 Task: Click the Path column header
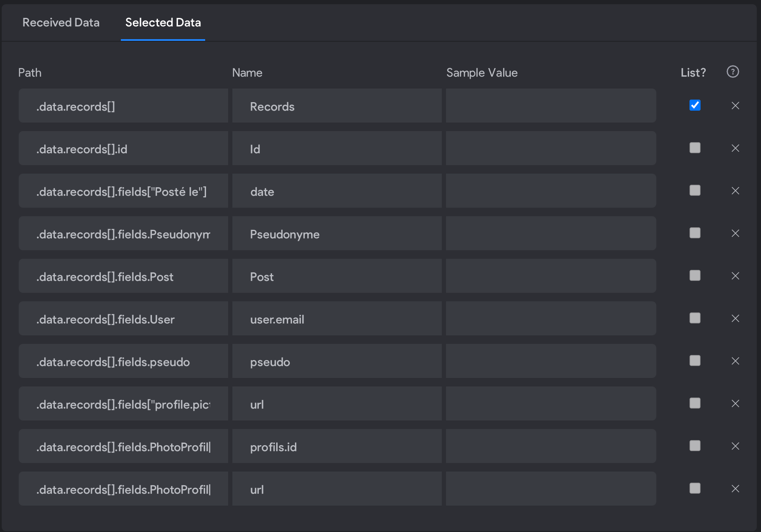click(30, 73)
